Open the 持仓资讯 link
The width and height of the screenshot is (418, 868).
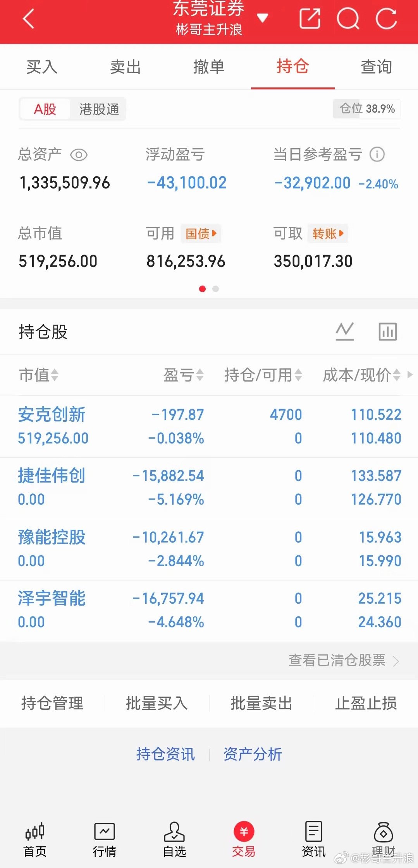click(165, 754)
